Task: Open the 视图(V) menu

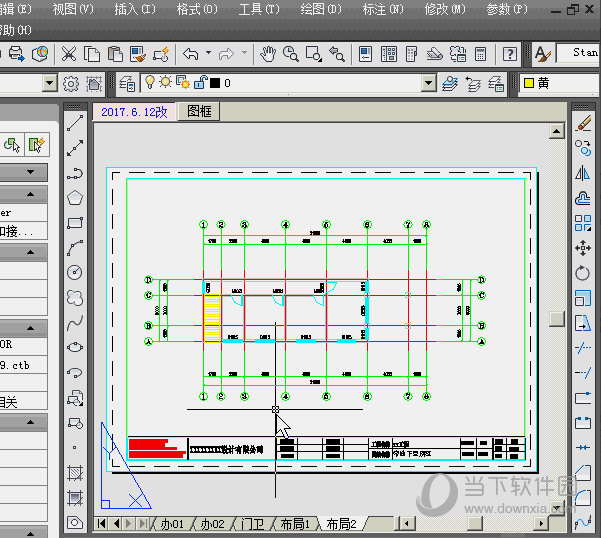Action: (73, 9)
